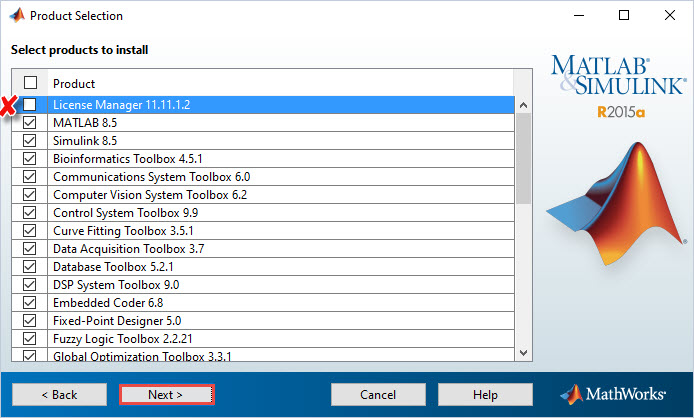Click the MATLAB icon in the title bar
The image size is (694, 418).
coord(17,15)
